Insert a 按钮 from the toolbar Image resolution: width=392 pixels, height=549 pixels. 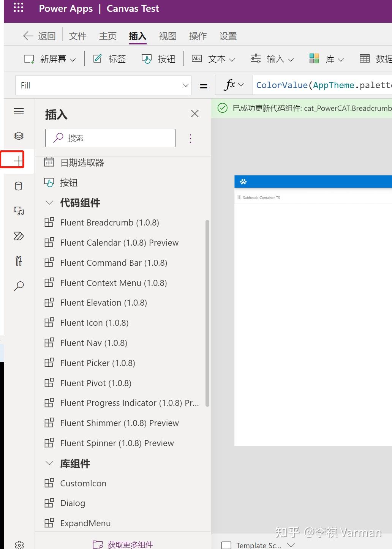coord(158,58)
